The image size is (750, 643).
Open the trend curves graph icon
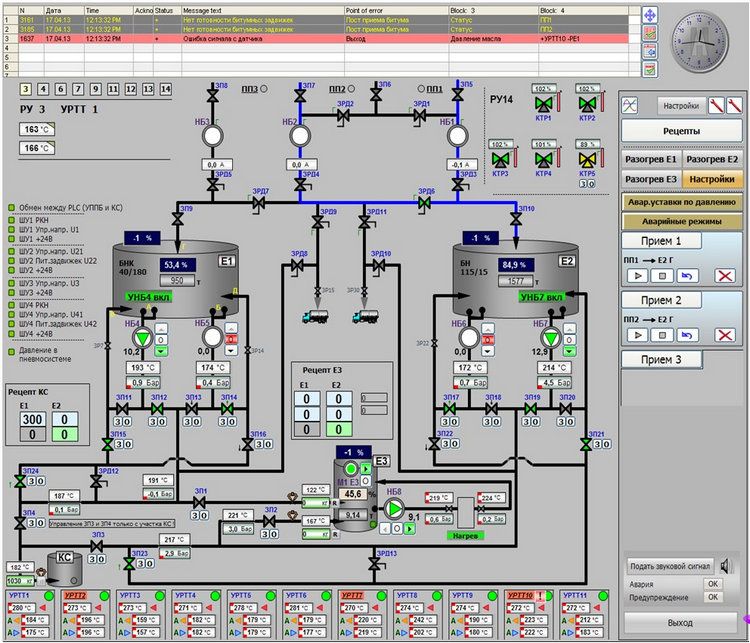click(629, 105)
